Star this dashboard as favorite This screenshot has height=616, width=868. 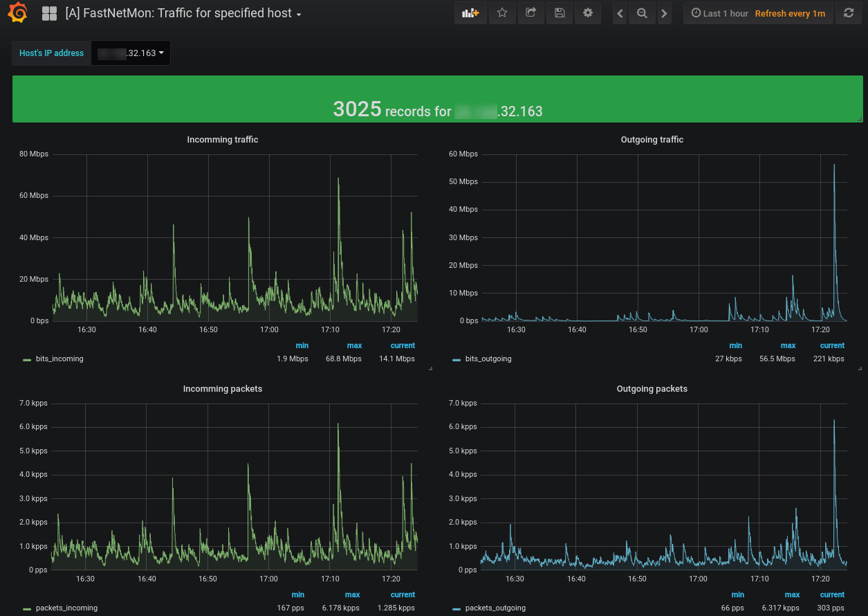coord(502,13)
